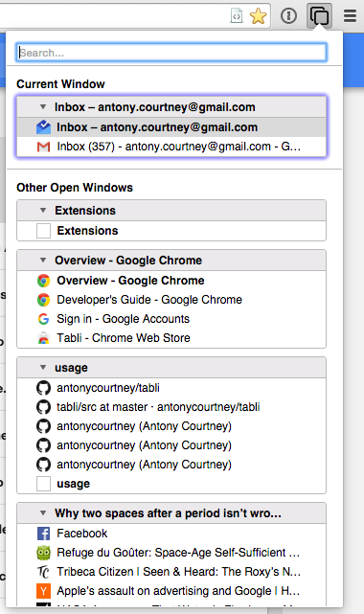The width and height of the screenshot is (364, 614).
Task: Click the Tabli extension toolbar icon
Action: point(319,16)
